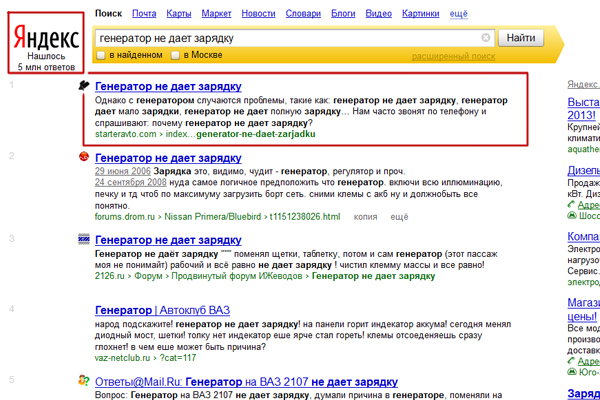Click the Ответы@Mail.Ru favicon
The width and height of the screenshot is (600, 400).
[x=84, y=380]
